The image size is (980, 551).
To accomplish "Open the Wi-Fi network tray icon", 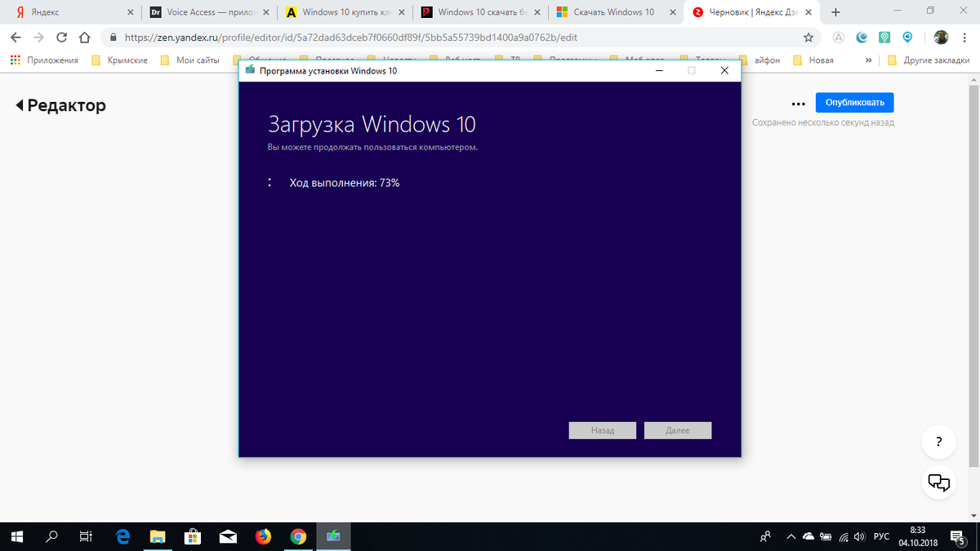I will tap(843, 537).
